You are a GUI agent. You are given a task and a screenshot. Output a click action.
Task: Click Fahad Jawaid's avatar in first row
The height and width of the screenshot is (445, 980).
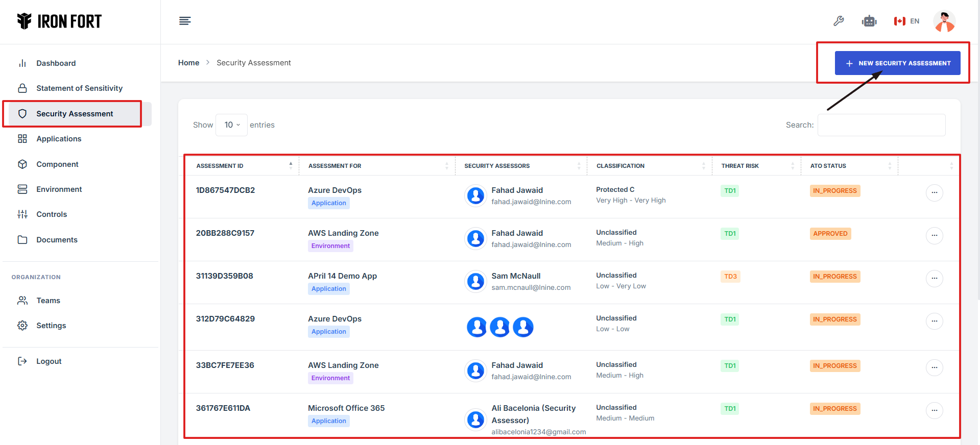tap(475, 195)
